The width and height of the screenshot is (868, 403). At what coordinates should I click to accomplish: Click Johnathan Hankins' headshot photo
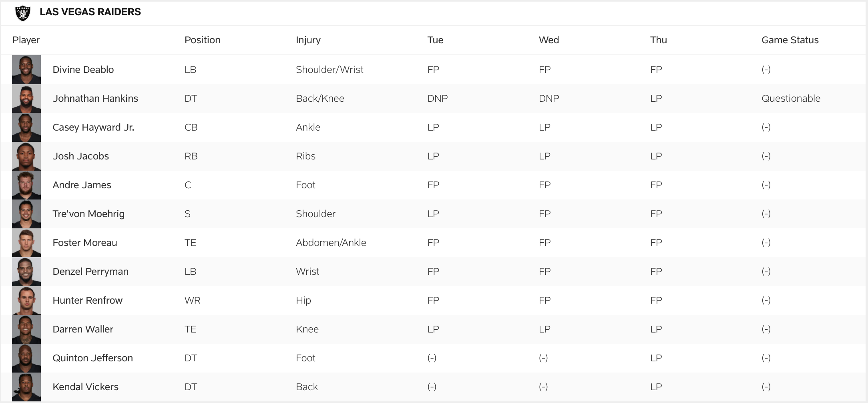click(x=26, y=99)
